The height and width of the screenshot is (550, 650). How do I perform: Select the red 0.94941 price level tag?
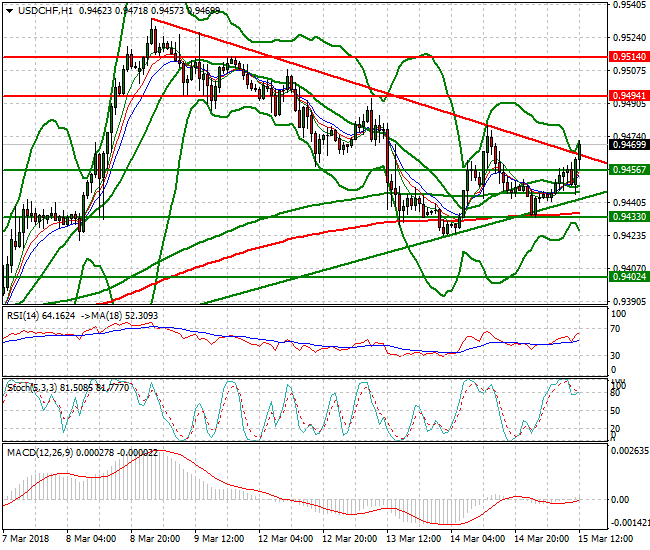point(629,96)
